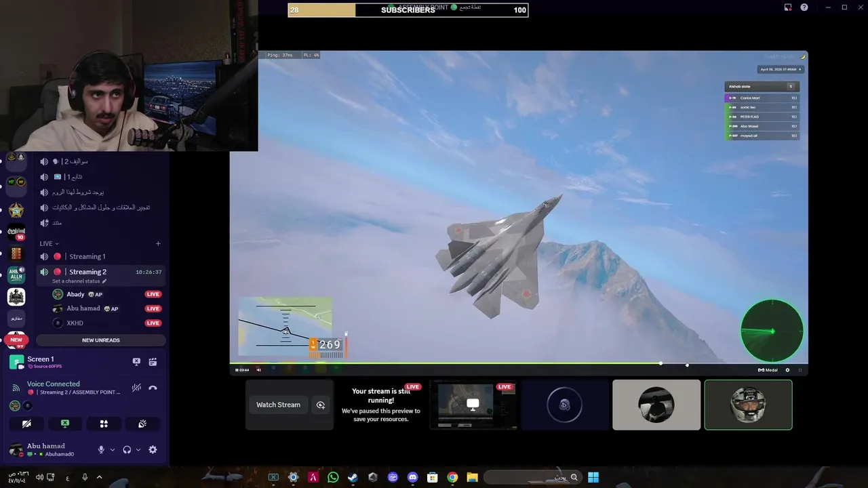Pop out stream icon beside Watch Stream
Viewport: 868px width, 488px height.
click(x=321, y=405)
